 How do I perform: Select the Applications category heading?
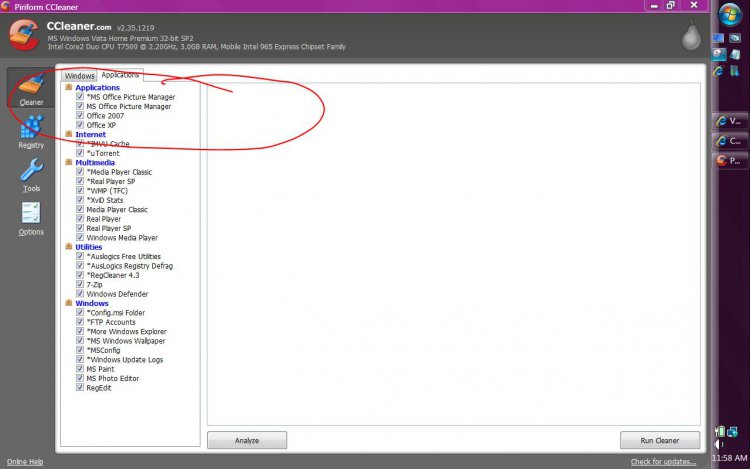click(x=98, y=87)
